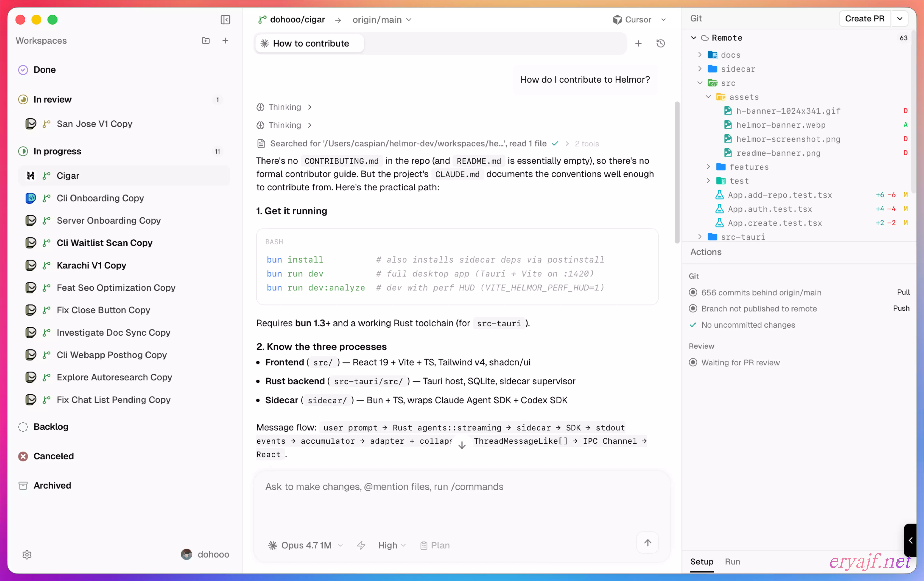Click the branch icon beside dohooo/cigar
Image resolution: width=924 pixels, height=581 pixels.
pyautogui.click(x=262, y=20)
